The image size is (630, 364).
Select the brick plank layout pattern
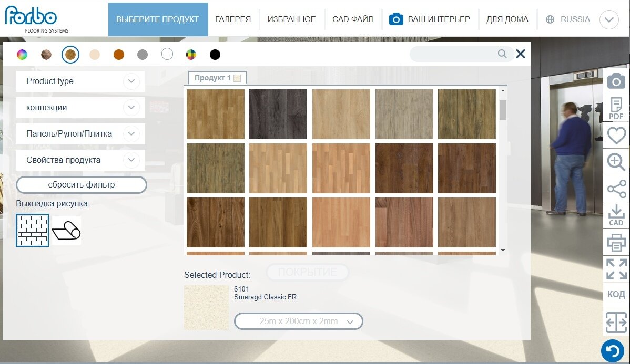click(x=32, y=230)
